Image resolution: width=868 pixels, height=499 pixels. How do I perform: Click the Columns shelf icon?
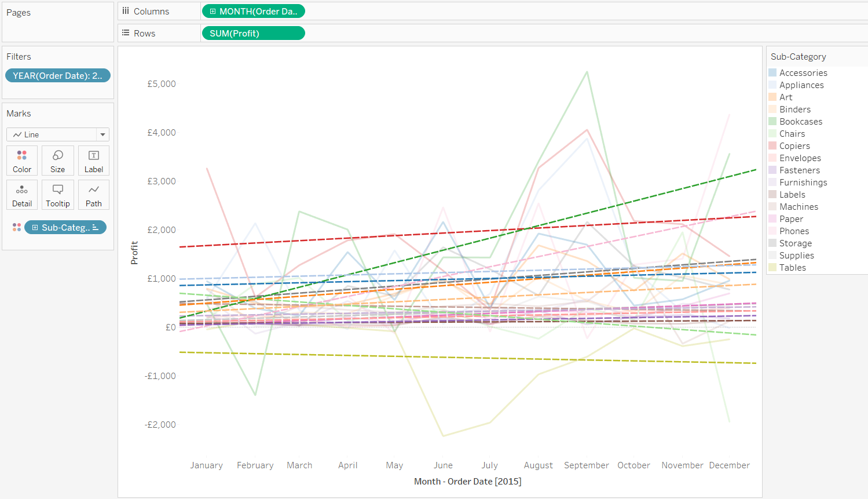pyautogui.click(x=126, y=11)
